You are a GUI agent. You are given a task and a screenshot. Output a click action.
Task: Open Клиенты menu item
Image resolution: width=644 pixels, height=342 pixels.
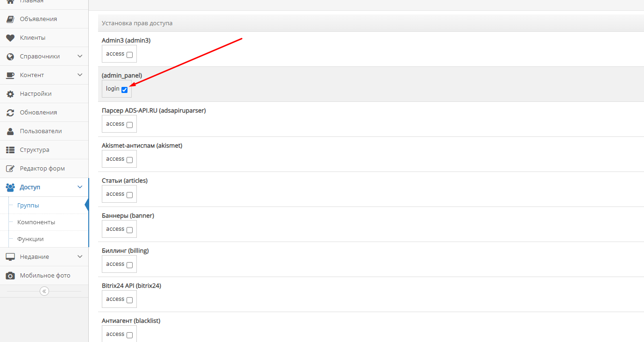[x=44, y=38]
